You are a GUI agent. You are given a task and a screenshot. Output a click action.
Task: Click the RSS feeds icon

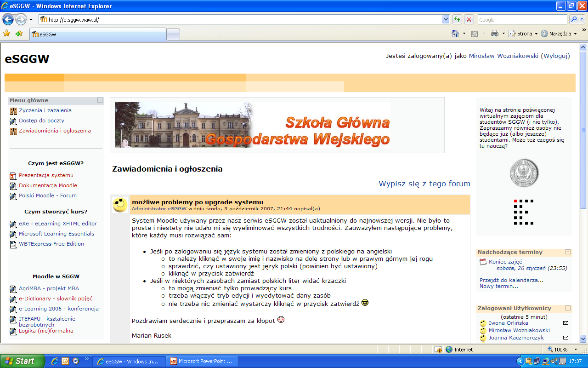click(475, 34)
